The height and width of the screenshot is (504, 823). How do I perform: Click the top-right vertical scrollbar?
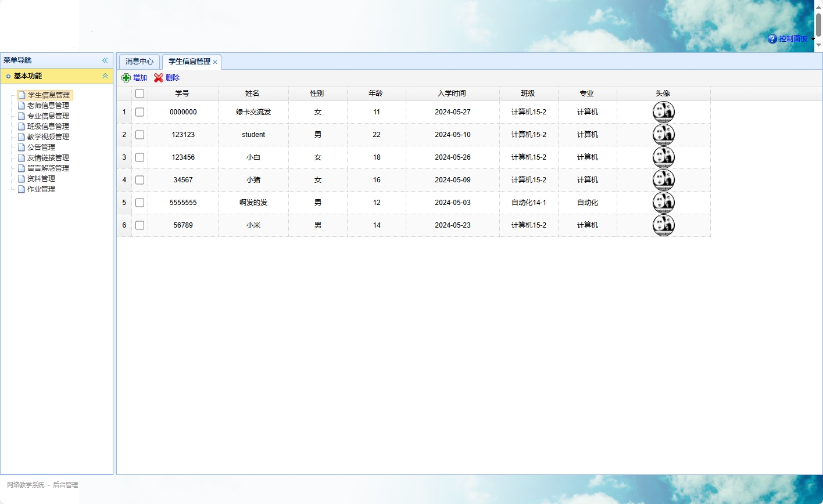pyautogui.click(x=818, y=24)
